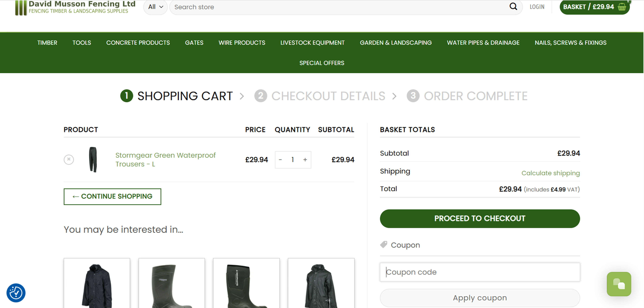
Task: Follow the CONTINUE SHOPPING link
Action: [113, 196]
